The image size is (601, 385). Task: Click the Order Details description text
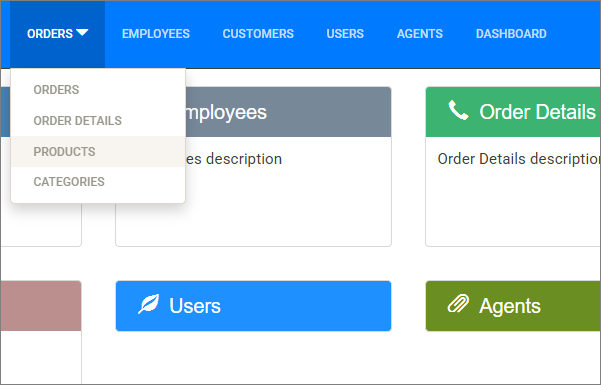click(x=519, y=159)
